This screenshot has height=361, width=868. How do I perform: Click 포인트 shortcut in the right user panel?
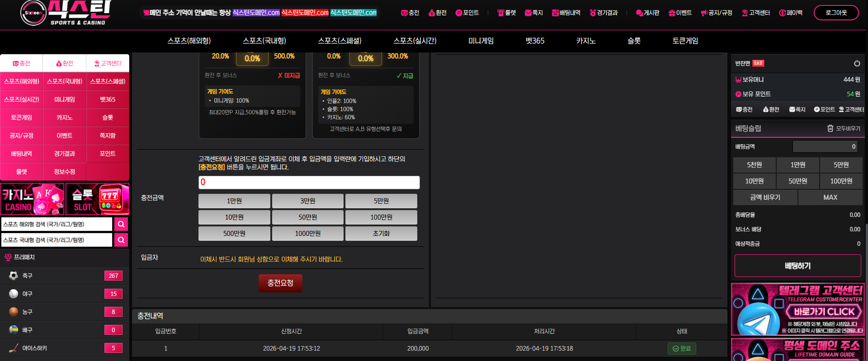click(x=824, y=109)
